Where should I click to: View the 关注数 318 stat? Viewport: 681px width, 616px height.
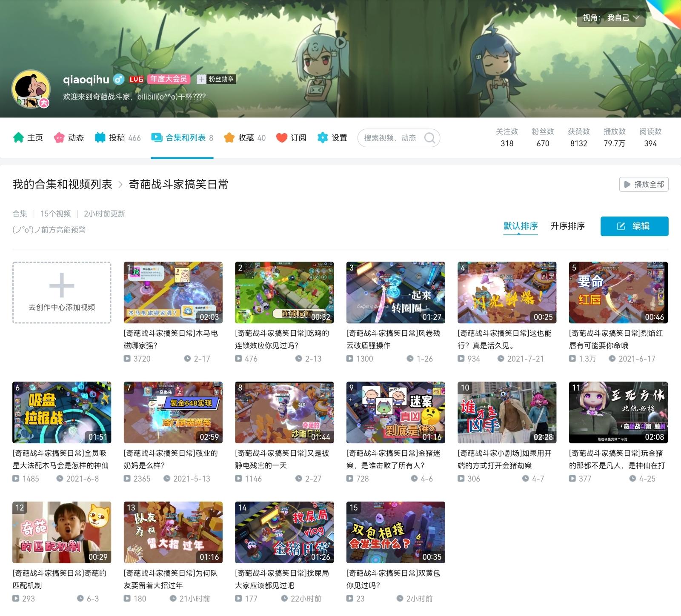(507, 137)
